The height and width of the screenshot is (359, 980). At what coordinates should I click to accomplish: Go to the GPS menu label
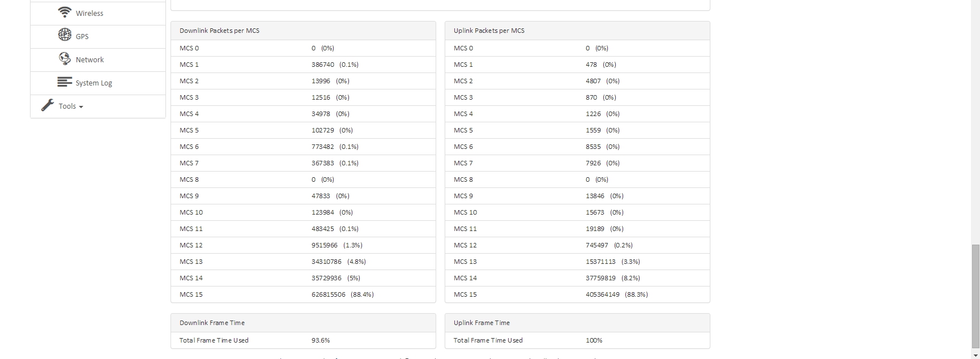[82, 37]
